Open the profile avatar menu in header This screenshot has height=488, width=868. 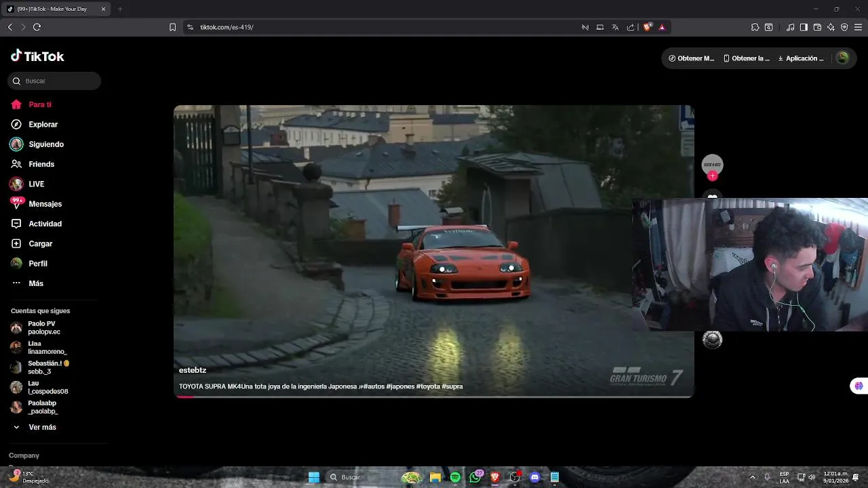pos(842,58)
